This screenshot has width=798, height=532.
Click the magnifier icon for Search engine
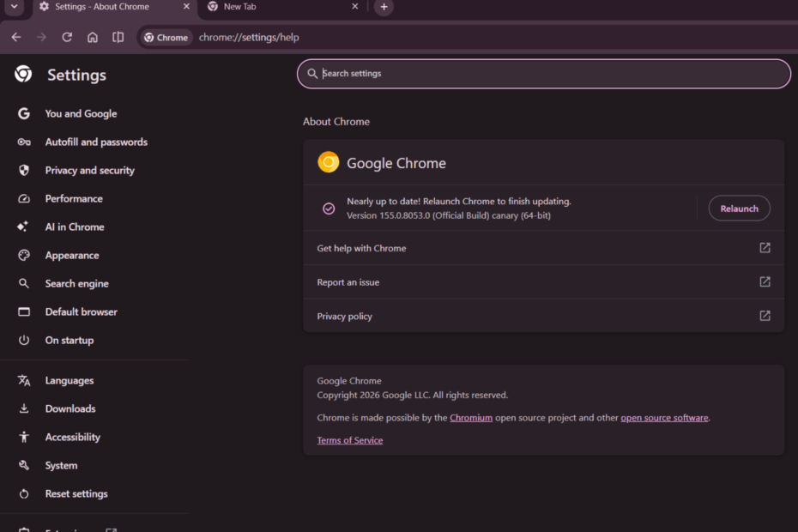tap(24, 283)
